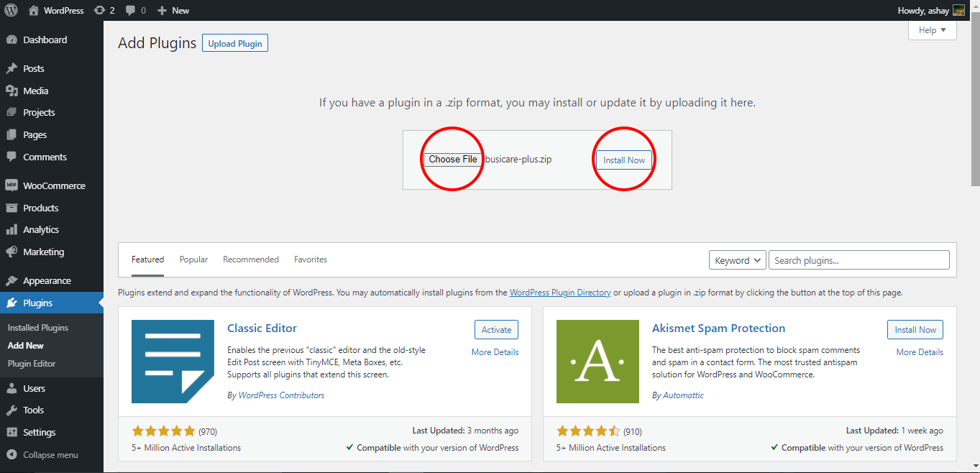Viewport: 980px width, 473px height.
Task: Click the Plugins plug icon
Action: (x=12, y=303)
